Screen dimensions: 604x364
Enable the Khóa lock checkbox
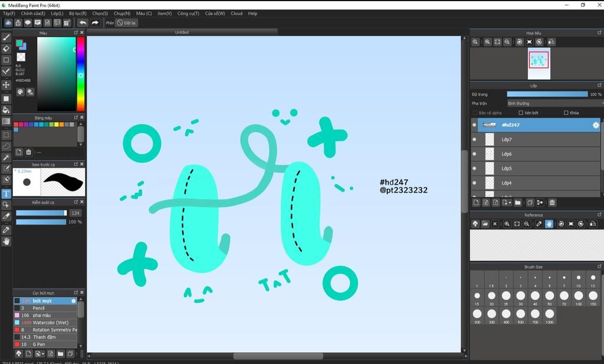566,113
